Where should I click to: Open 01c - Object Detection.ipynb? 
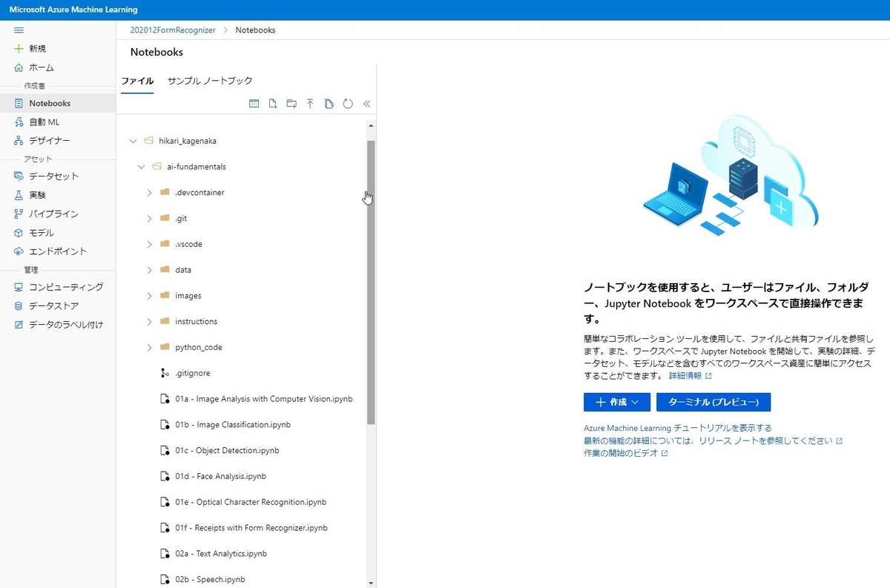tap(227, 451)
